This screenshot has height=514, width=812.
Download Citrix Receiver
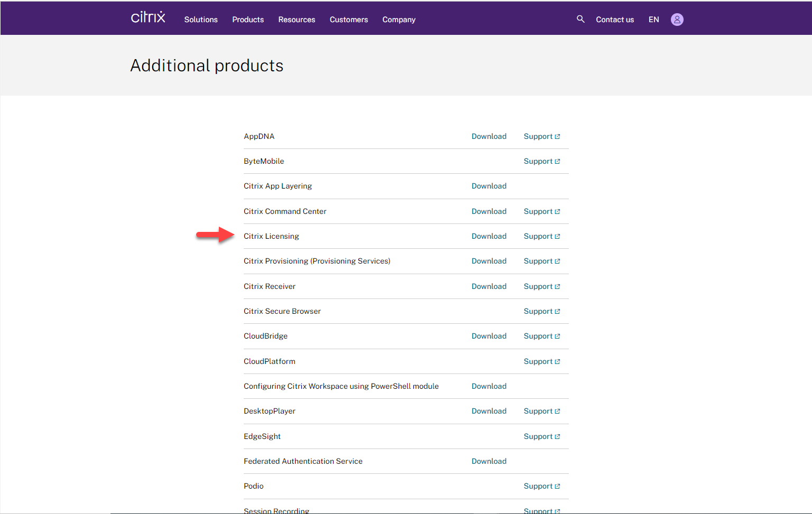click(x=489, y=286)
